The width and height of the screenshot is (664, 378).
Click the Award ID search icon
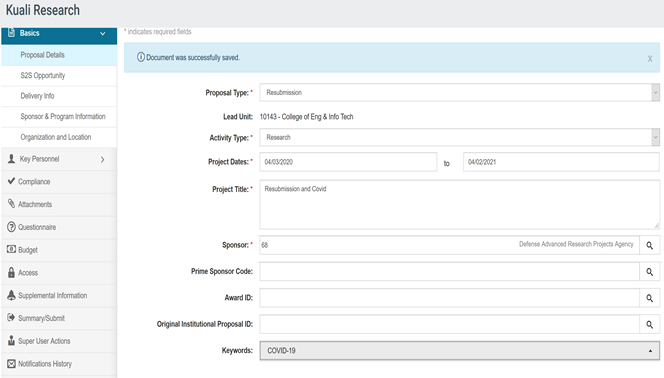tap(649, 298)
